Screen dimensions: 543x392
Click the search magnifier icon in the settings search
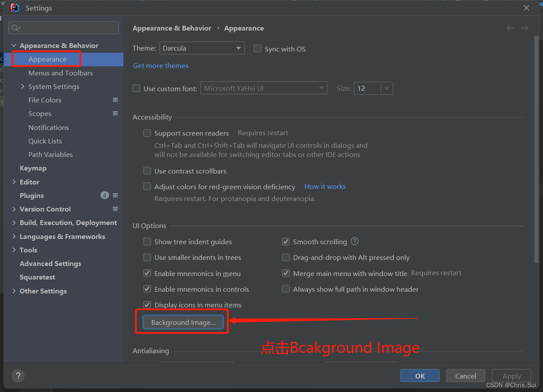tap(16, 28)
